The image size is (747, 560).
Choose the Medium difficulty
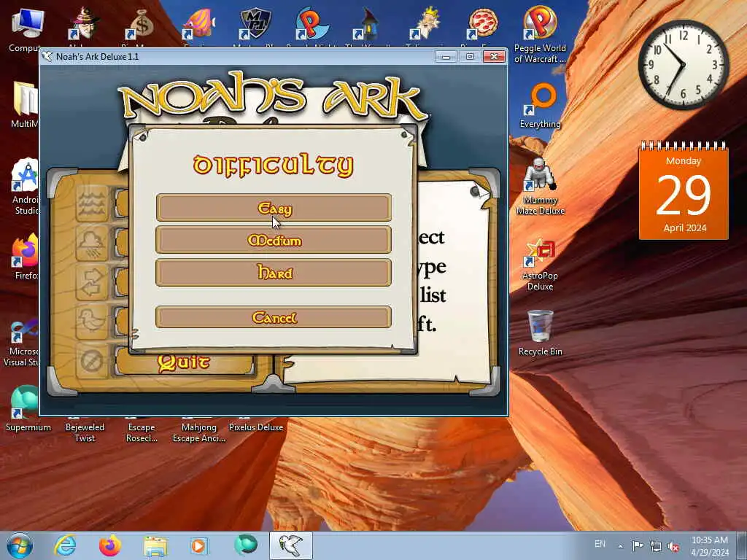274,240
